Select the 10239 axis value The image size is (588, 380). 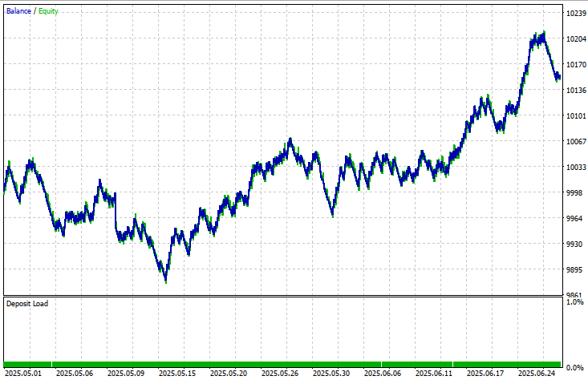576,14
